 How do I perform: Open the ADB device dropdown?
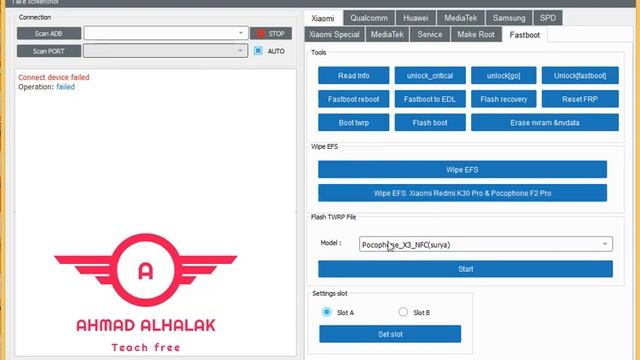[x=166, y=33]
